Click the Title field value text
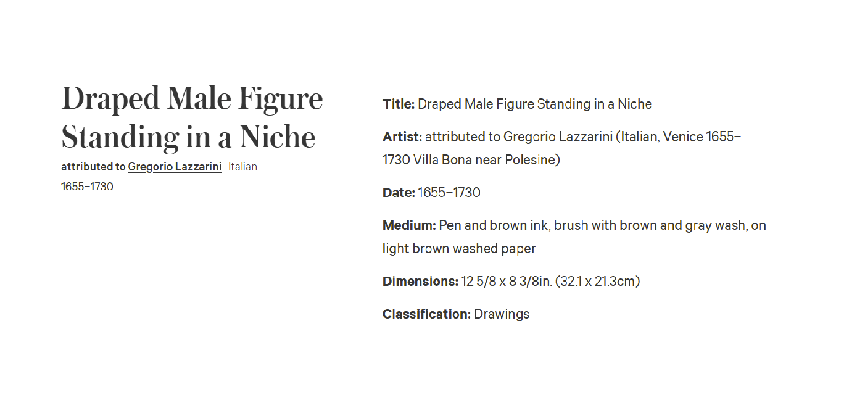868x413 pixels. 534,104
